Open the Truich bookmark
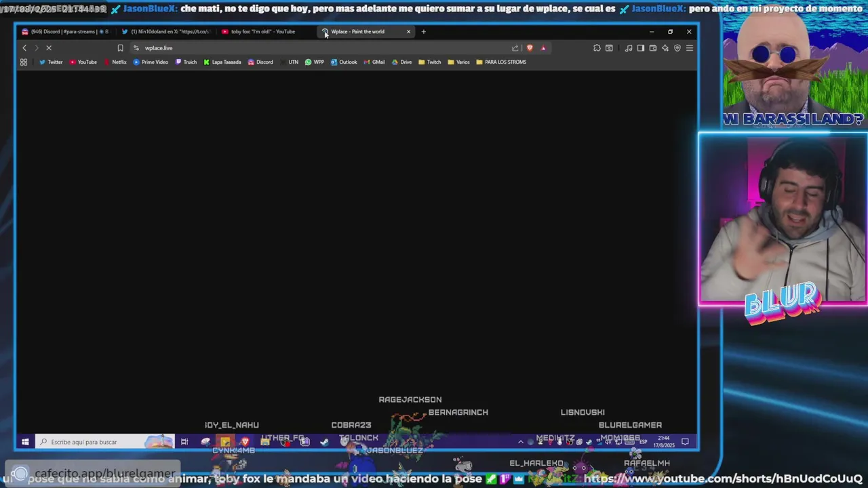The width and height of the screenshot is (868, 488). [186, 62]
